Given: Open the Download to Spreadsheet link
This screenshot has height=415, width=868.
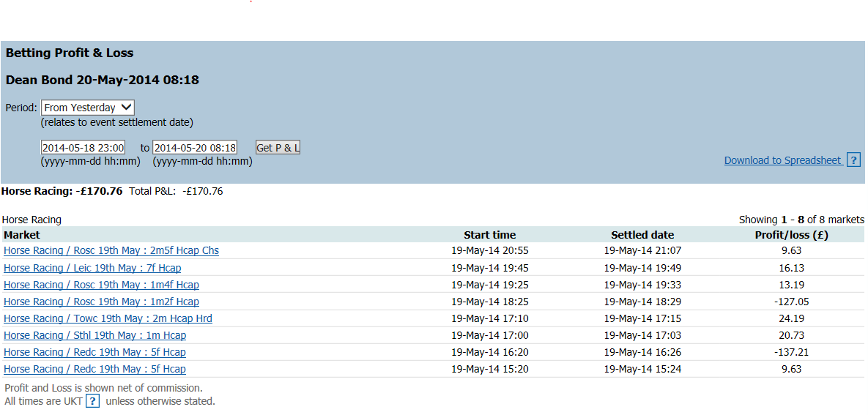Looking at the screenshot, I should (783, 160).
